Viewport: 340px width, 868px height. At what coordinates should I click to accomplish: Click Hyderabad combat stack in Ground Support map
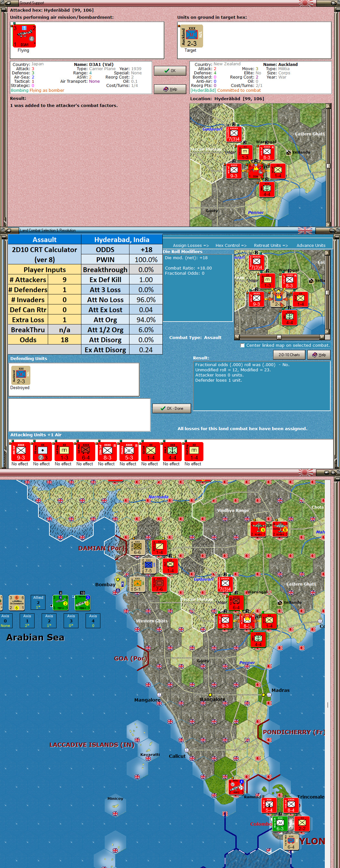(x=256, y=170)
